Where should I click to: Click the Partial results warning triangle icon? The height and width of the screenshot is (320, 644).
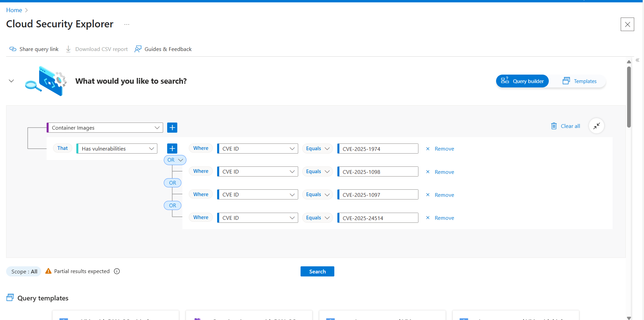[48, 271]
